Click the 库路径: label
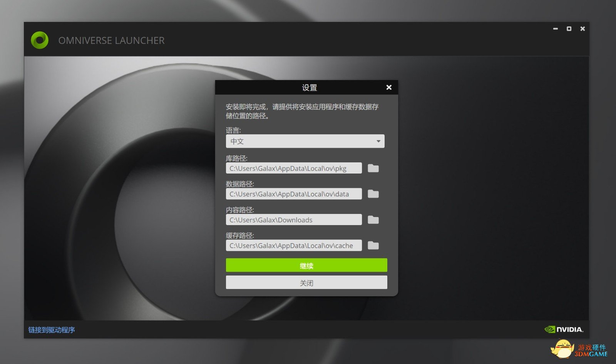Image resolution: width=616 pixels, height=364 pixels. click(237, 158)
